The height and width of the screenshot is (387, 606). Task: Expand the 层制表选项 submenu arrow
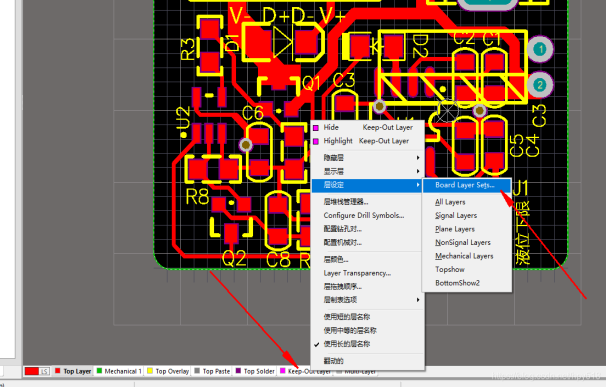click(418, 300)
